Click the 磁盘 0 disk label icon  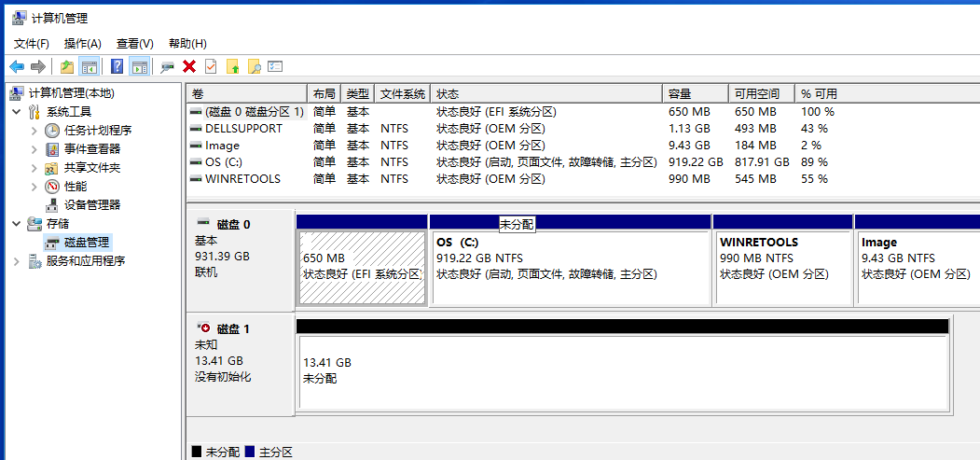[x=204, y=222]
